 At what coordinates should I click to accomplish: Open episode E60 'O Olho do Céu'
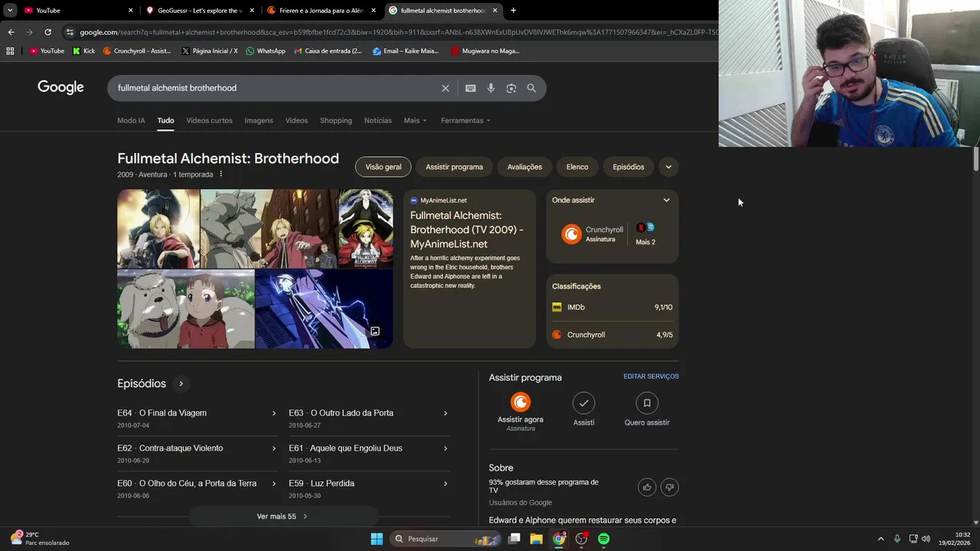197,488
